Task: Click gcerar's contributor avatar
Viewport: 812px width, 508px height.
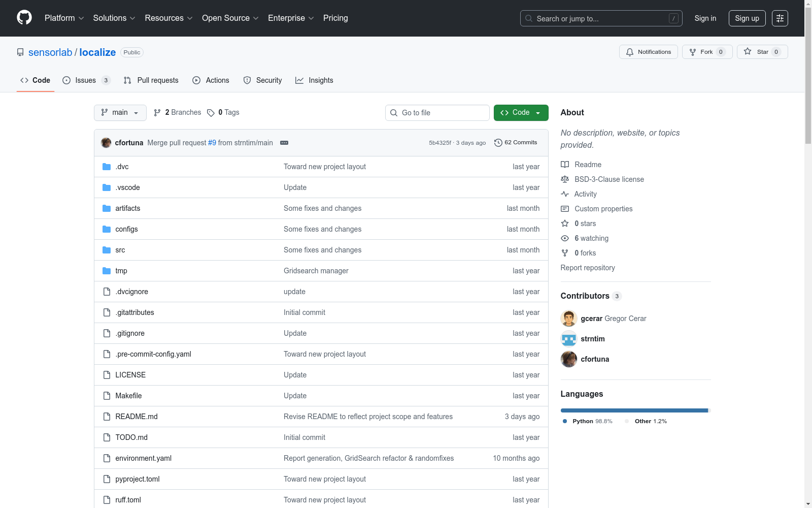Action: pos(569,319)
